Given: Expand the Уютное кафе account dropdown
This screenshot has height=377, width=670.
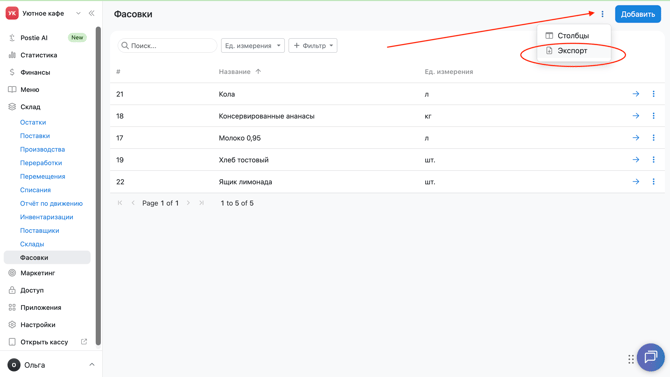Looking at the screenshot, I should click(78, 13).
